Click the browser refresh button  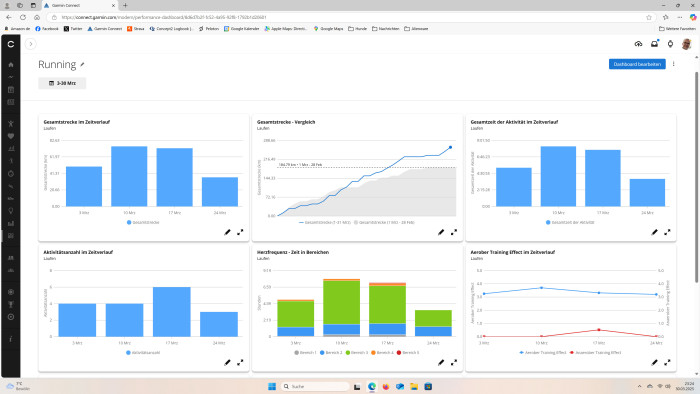click(23, 17)
